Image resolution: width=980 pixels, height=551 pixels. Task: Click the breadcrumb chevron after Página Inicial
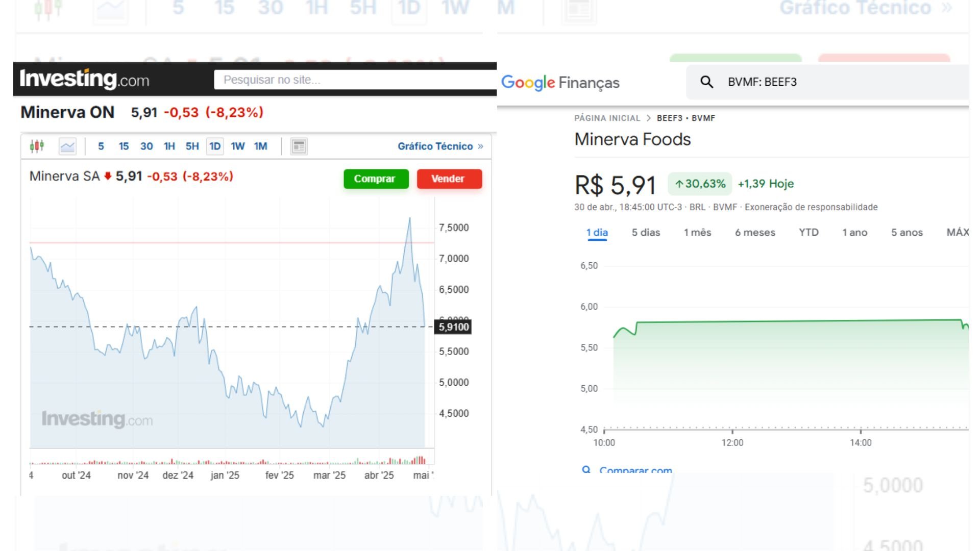click(x=648, y=118)
